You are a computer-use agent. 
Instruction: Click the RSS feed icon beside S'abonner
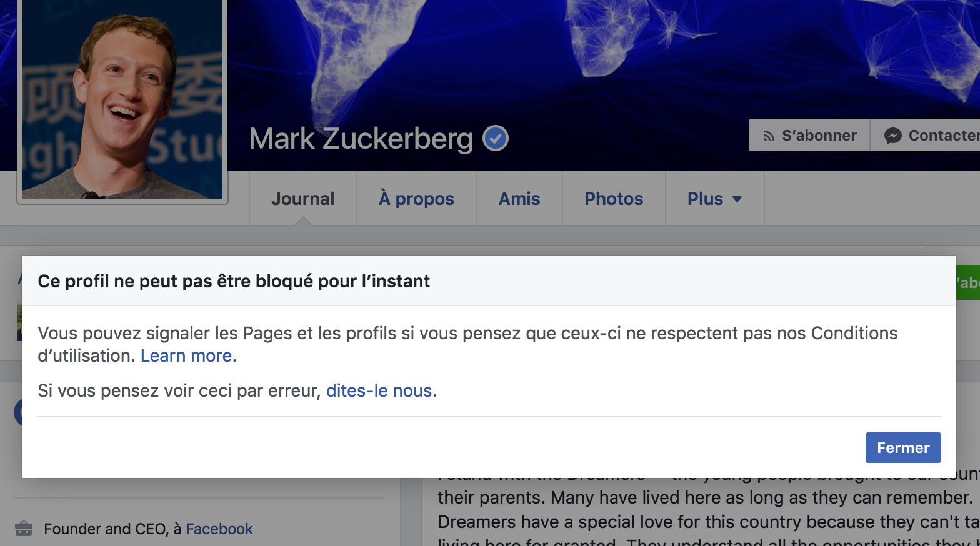point(769,136)
